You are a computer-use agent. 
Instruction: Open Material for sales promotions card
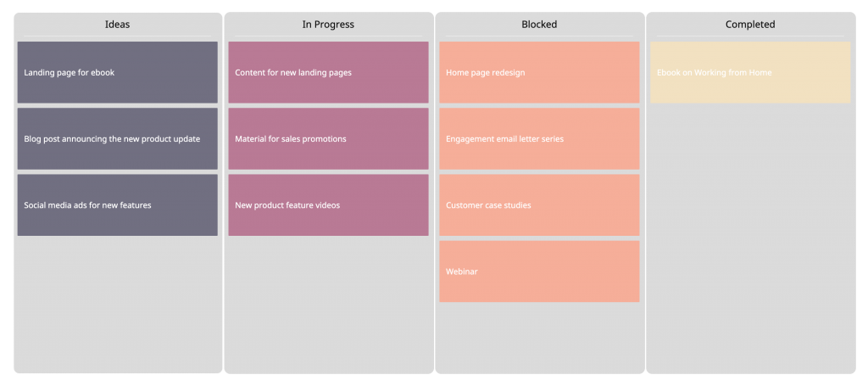(328, 139)
